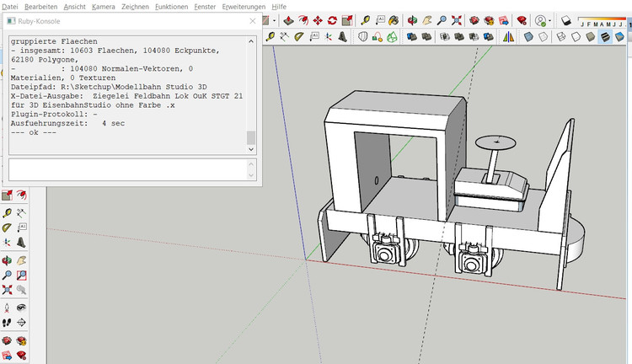This screenshot has height=364, width=632.
Task: Click the Ruby console input field
Action: click(126, 169)
